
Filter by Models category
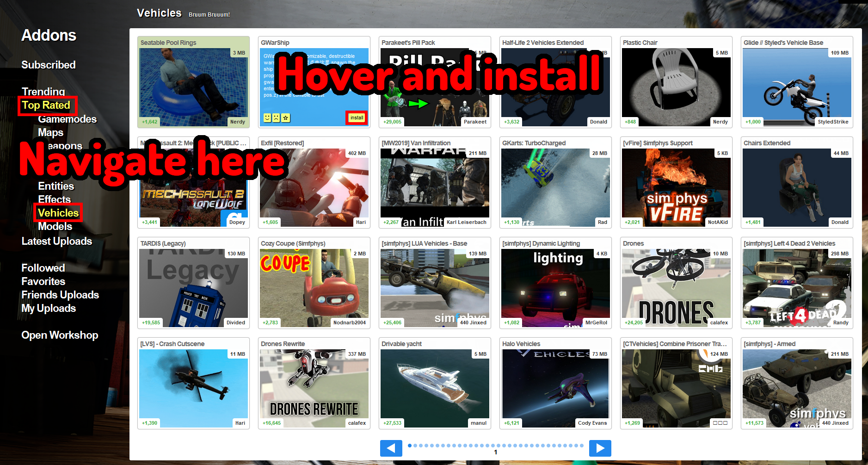pyautogui.click(x=55, y=226)
